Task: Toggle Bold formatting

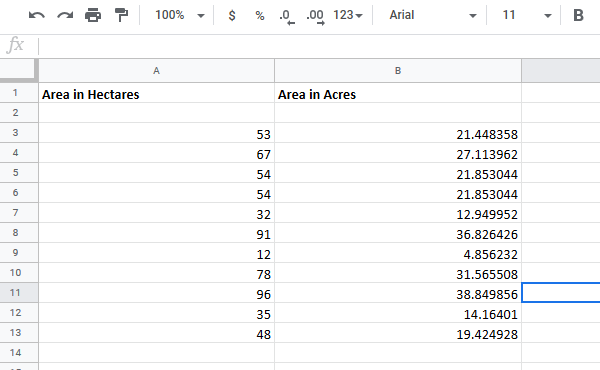Action: (578, 15)
